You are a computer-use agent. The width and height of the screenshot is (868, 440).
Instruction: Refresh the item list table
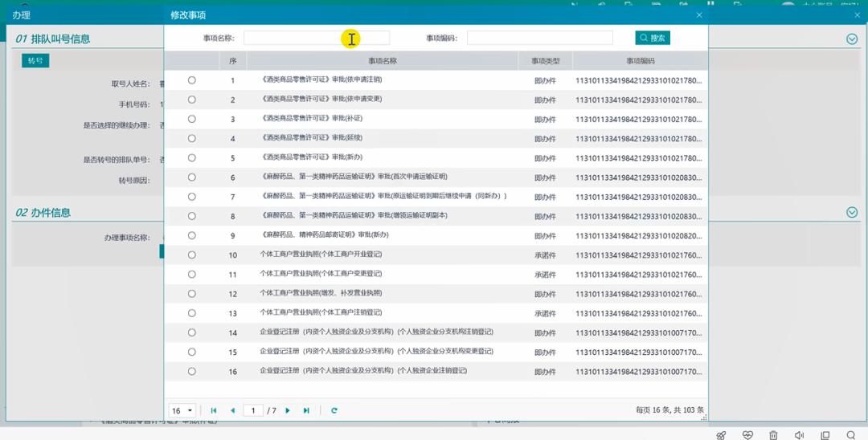(x=334, y=410)
